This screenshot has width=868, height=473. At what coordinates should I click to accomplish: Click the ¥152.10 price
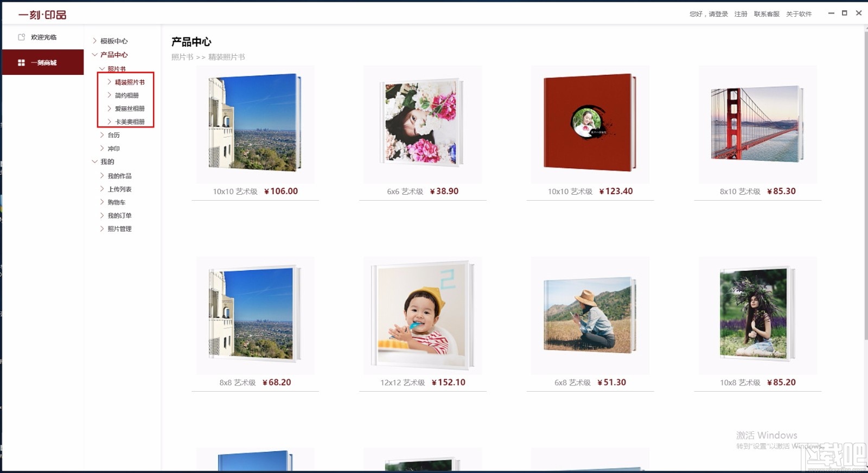click(x=449, y=382)
